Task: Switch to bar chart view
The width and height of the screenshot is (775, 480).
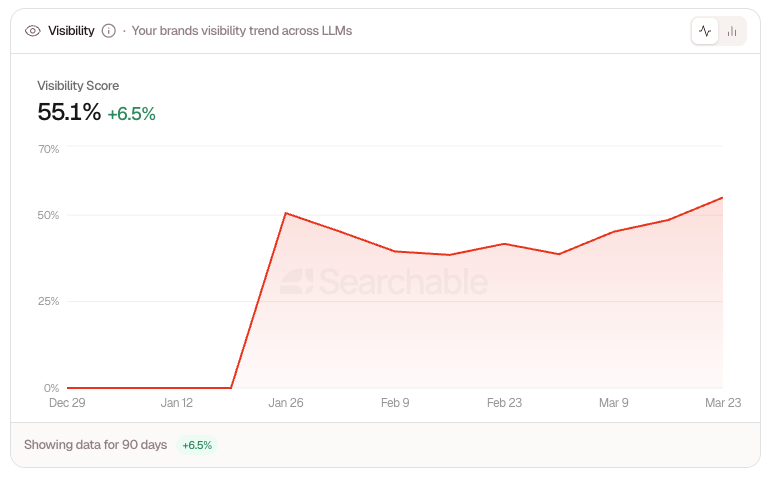Action: [732, 31]
